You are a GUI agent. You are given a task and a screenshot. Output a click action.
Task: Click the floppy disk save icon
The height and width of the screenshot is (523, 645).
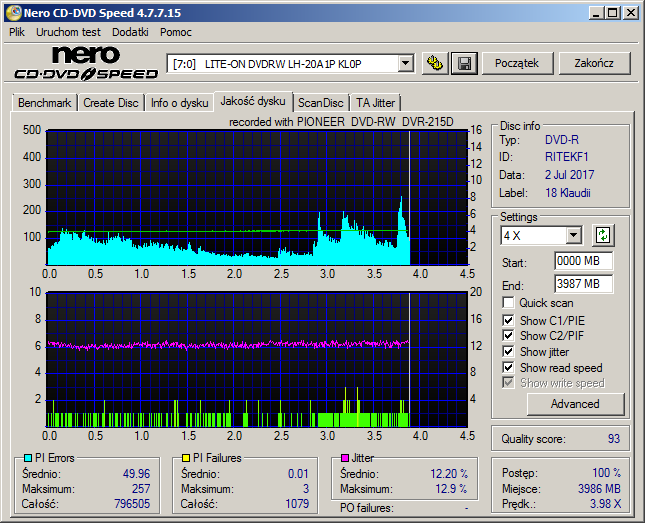pos(464,63)
